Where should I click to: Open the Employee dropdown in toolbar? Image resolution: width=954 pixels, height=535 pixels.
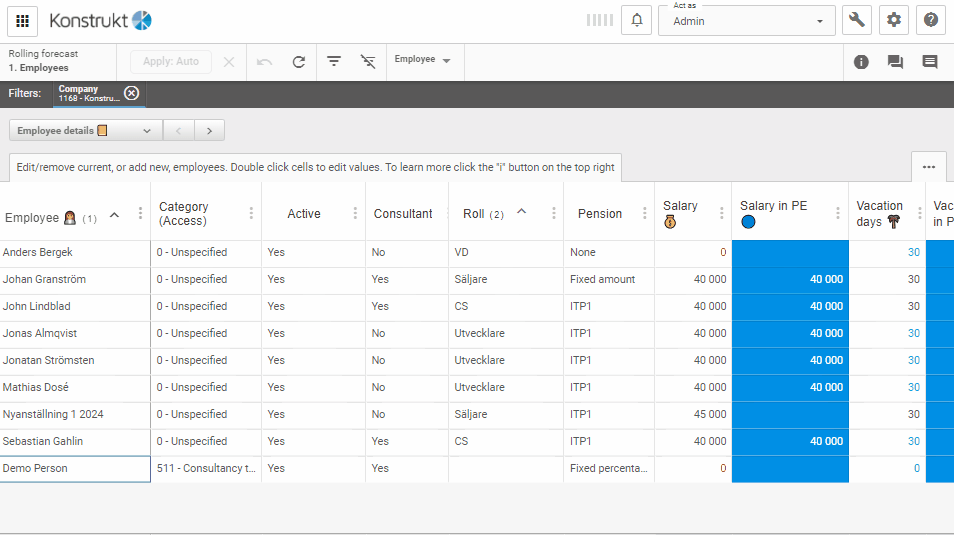(422, 60)
